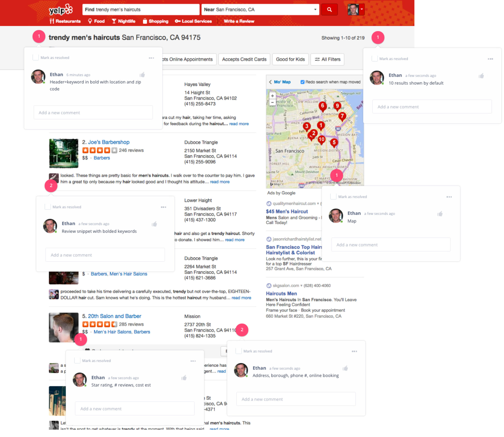Viewport: 504px width, 437px height.
Task: Click map pin number 6
Action: 322,106
